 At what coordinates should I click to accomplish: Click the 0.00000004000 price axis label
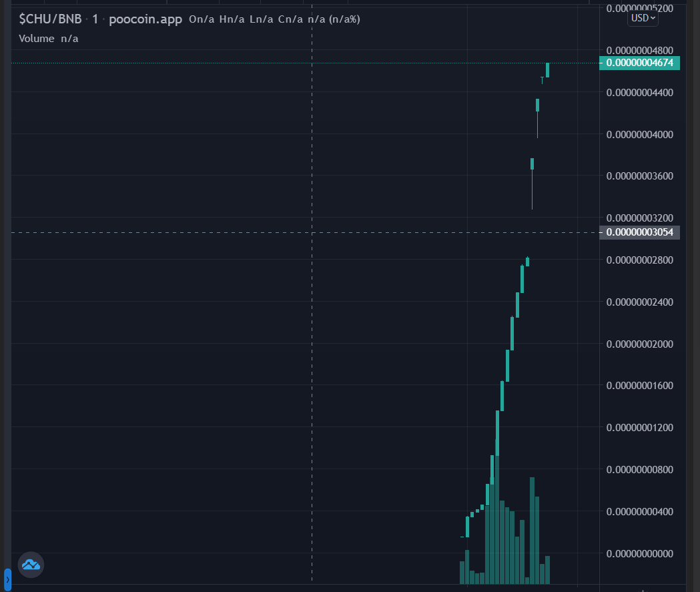(639, 134)
